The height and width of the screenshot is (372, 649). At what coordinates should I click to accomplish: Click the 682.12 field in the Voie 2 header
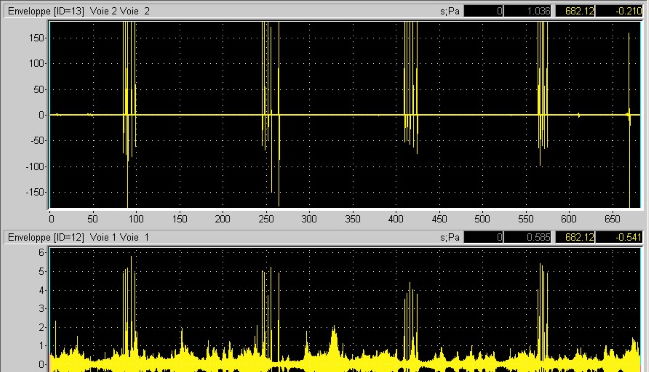tap(575, 11)
